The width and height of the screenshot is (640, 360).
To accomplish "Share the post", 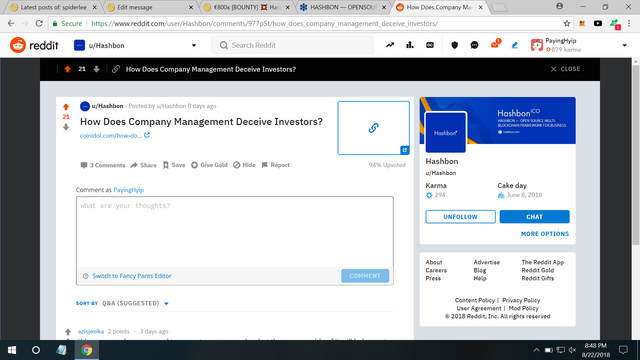I will coord(144,165).
